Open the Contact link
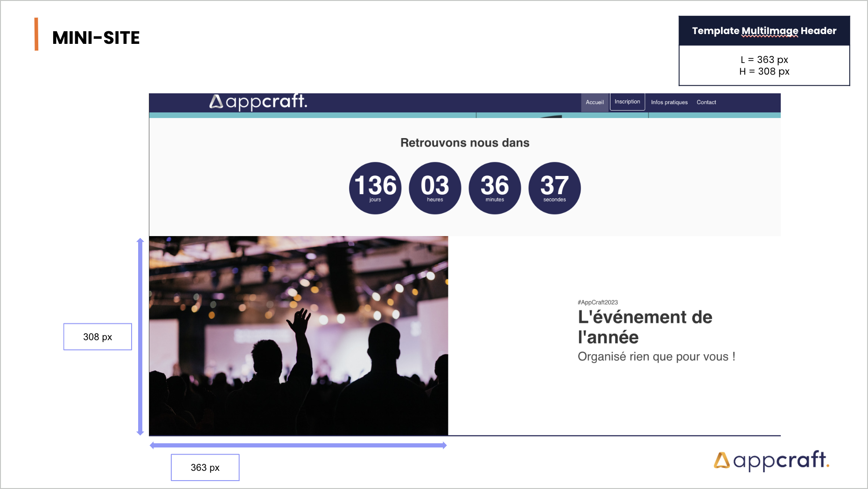 (706, 102)
